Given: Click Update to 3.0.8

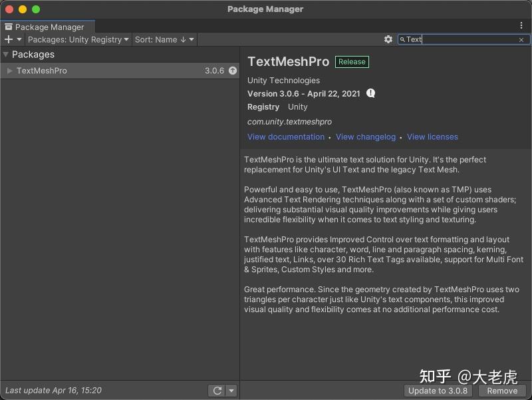Looking at the screenshot, I should point(438,391).
